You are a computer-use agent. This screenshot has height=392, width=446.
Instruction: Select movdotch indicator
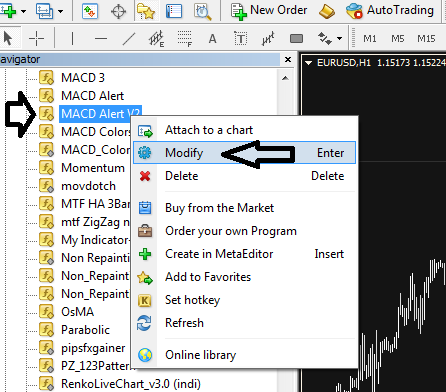pyautogui.click(x=88, y=186)
